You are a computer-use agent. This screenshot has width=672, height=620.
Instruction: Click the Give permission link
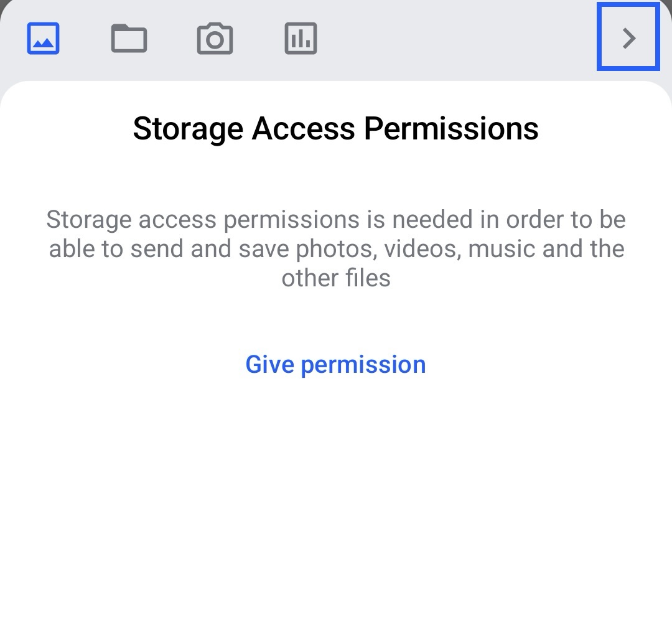[335, 364]
